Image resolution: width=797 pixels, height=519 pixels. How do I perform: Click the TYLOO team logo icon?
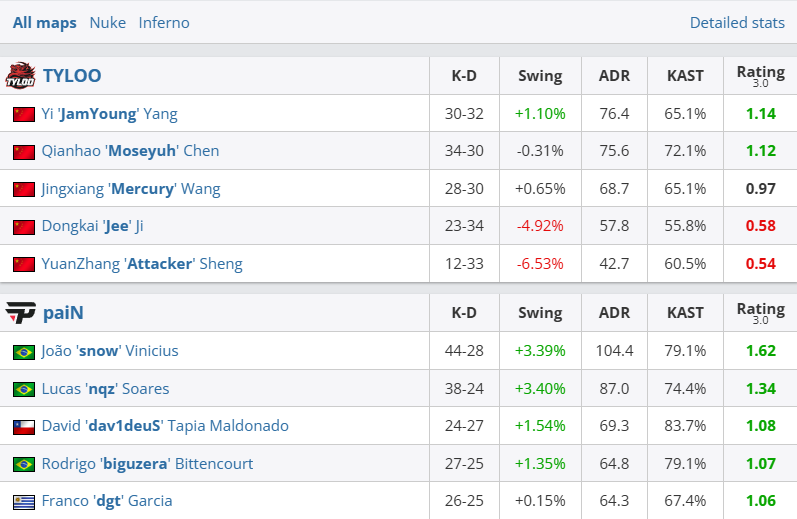click(20, 75)
